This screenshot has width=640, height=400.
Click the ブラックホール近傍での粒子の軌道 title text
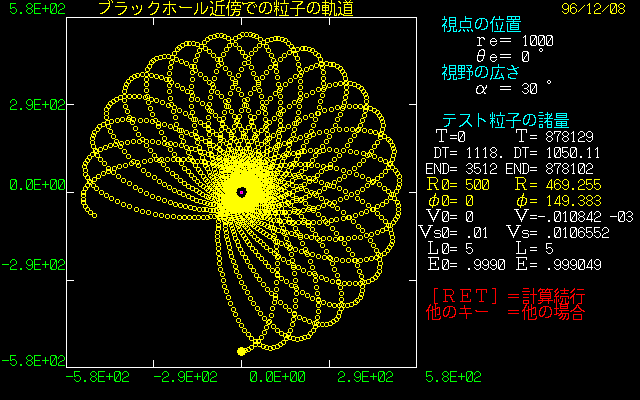pyautogui.click(x=231, y=9)
